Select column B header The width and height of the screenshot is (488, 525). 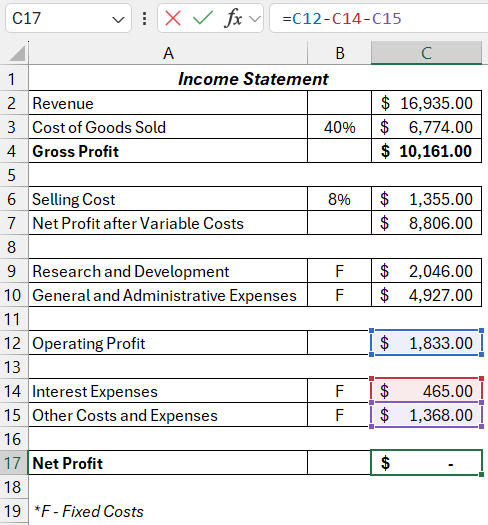coord(339,53)
